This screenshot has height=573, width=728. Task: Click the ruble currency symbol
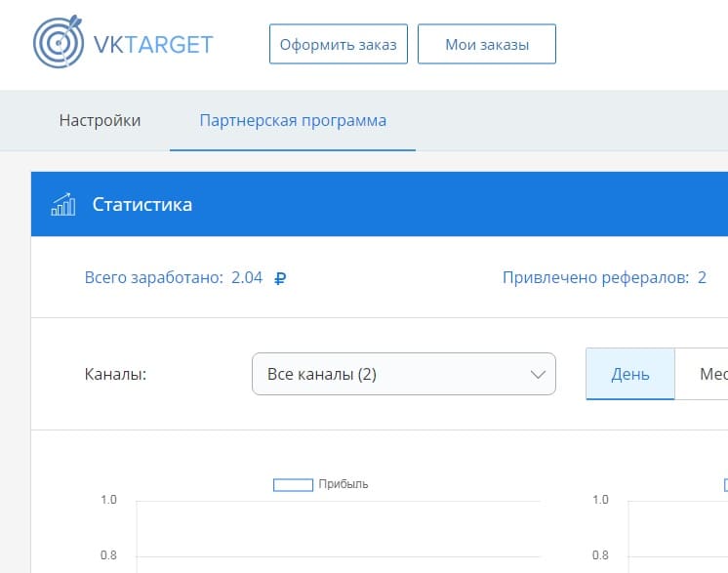click(x=280, y=278)
